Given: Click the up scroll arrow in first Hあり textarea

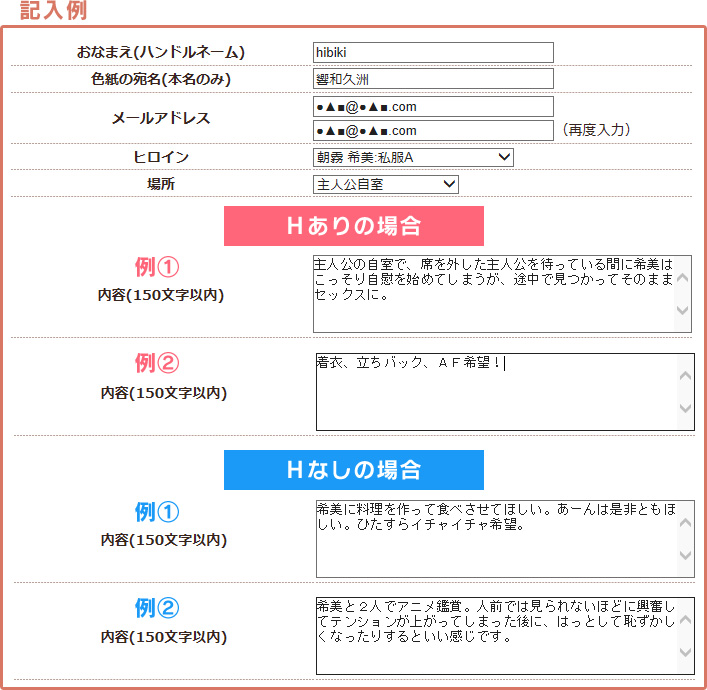Looking at the screenshot, I should [x=683, y=278].
